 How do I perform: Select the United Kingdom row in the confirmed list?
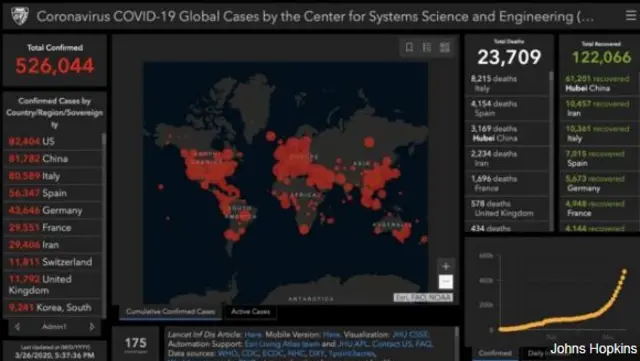tap(52, 285)
